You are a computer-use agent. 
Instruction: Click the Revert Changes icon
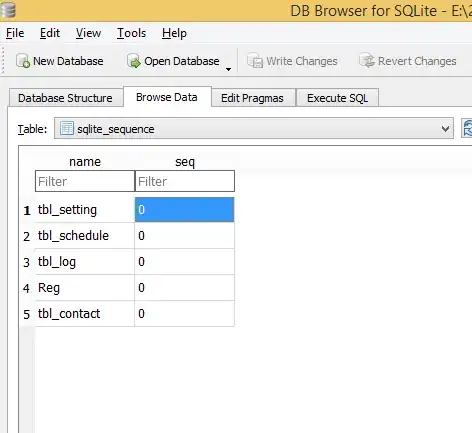[x=367, y=61]
